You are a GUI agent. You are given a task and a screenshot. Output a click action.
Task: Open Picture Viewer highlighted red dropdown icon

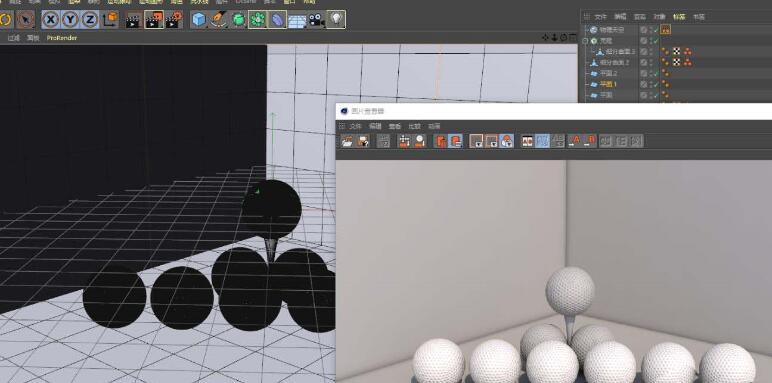[506, 141]
